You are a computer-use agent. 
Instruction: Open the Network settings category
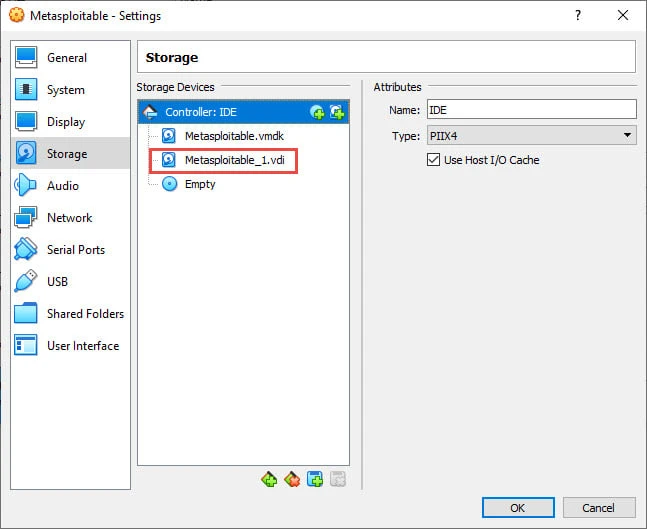70,217
